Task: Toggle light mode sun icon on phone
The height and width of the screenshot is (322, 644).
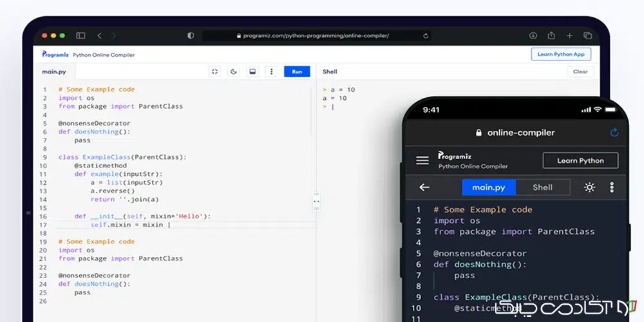Action: tap(589, 187)
